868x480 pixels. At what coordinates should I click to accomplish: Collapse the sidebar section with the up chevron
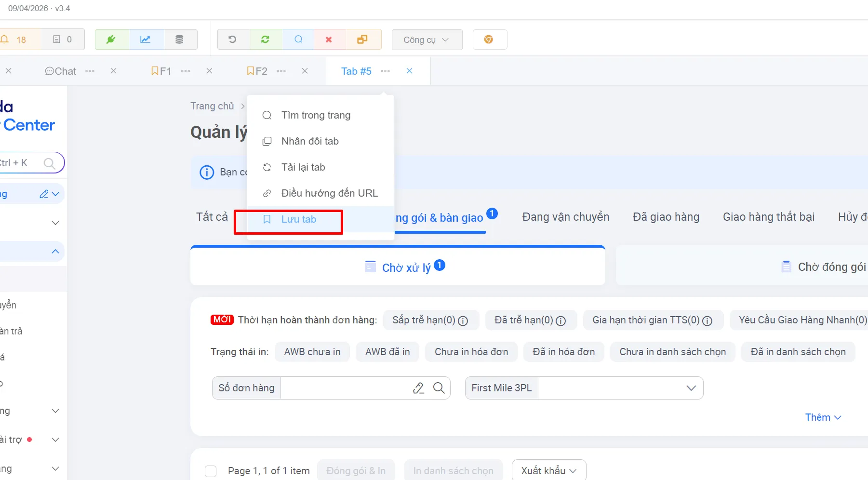(55, 252)
